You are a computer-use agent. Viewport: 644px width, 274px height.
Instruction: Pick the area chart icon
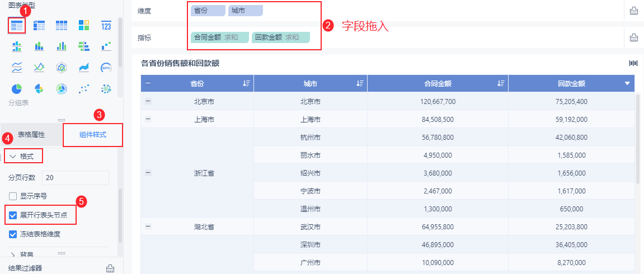[84, 67]
